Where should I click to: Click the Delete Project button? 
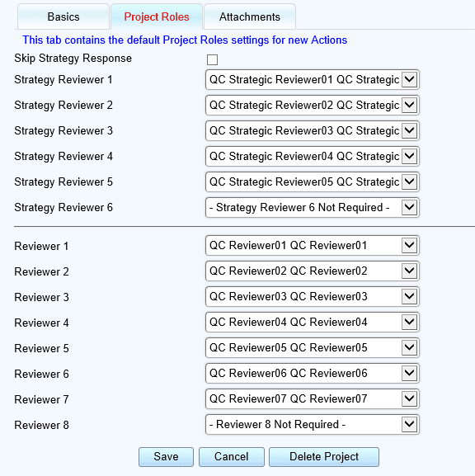[324, 456]
